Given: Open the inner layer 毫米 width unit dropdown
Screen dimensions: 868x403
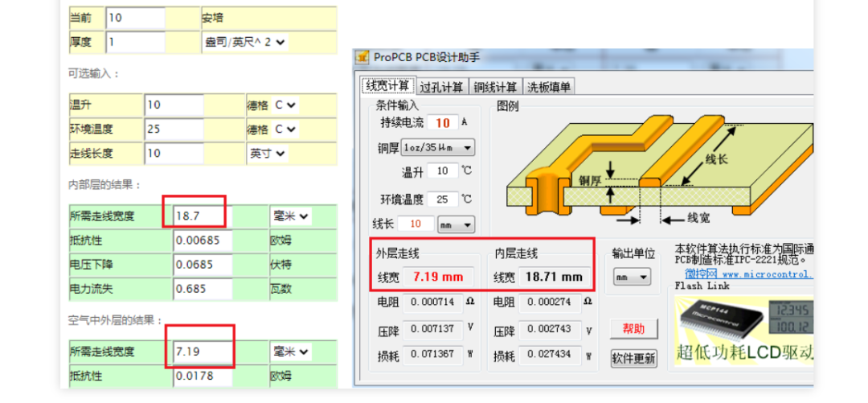Looking at the screenshot, I should [x=290, y=216].
